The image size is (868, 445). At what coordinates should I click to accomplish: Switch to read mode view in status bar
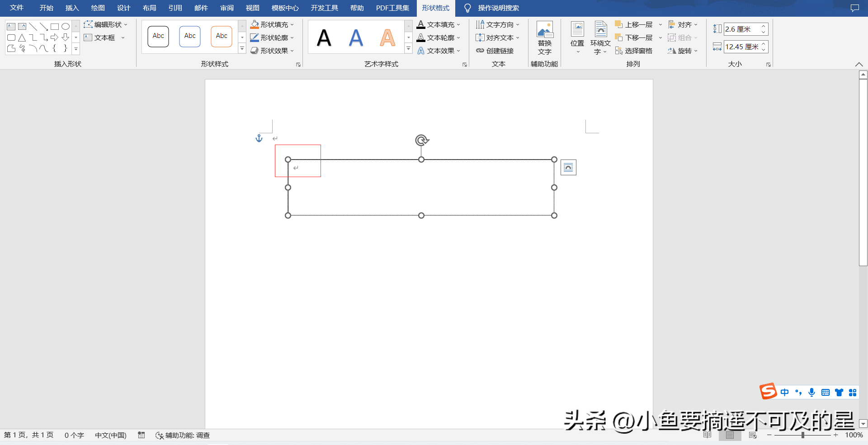pyautogui.click(x=708, y=435)
